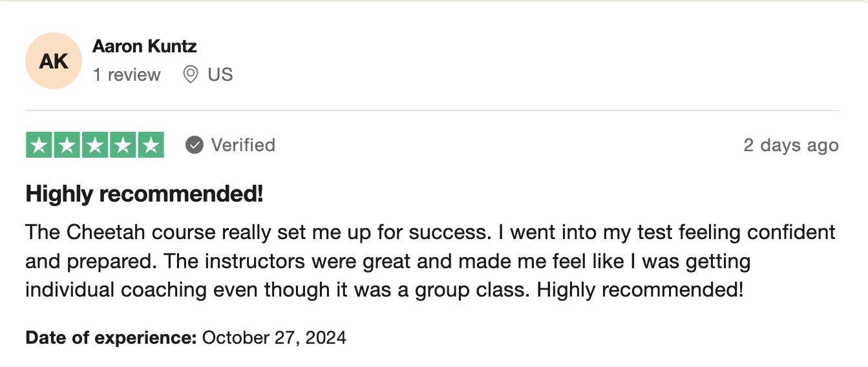Click the final "Highly recommended!" sentence
The height and width of the screenshot is (367, 868).
640,289
